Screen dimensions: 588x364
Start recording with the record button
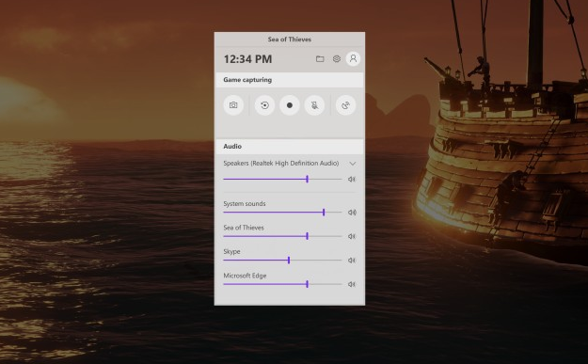point(290,105)
